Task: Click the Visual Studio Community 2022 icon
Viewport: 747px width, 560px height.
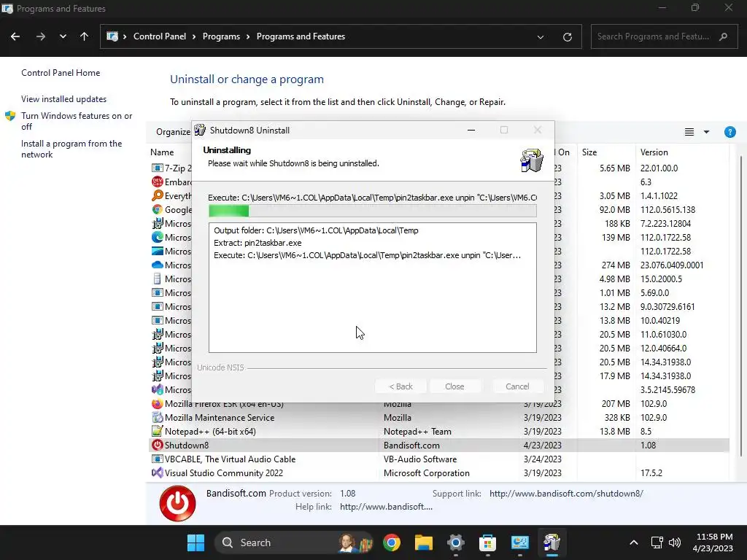Action: (x=157, y=472)
